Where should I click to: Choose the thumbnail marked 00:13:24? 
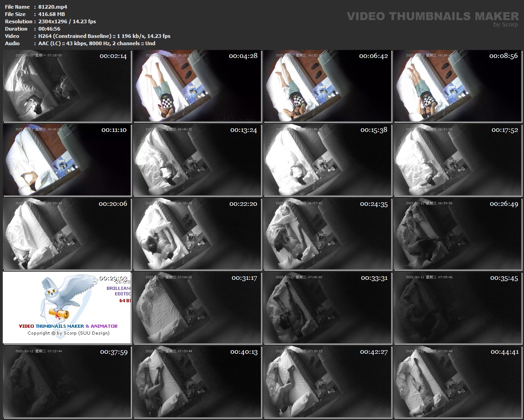coord(197,160)
